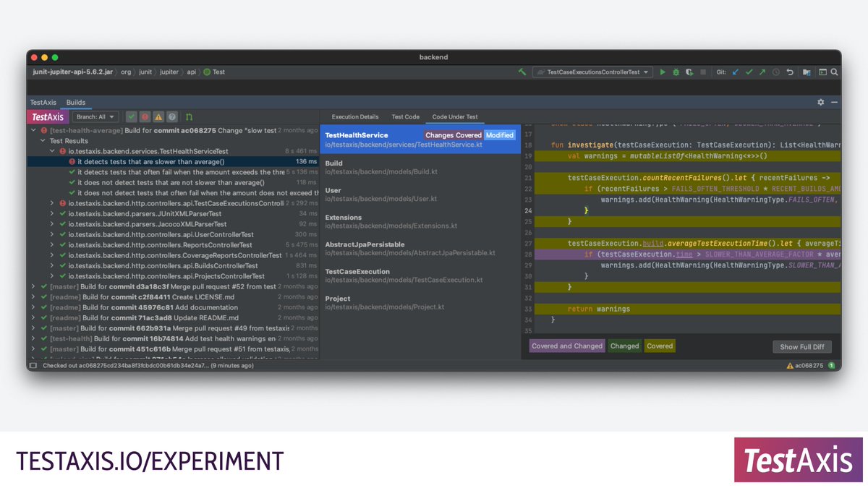Open Git history via the clock icon
Viewport: 868px width, 488px height.
coord(776,72)
